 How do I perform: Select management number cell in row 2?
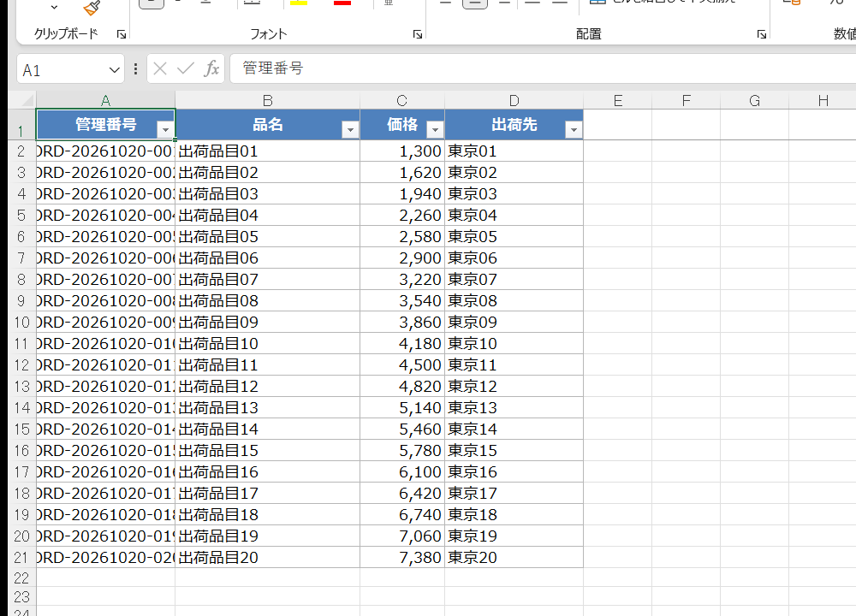tap(105, 151)
